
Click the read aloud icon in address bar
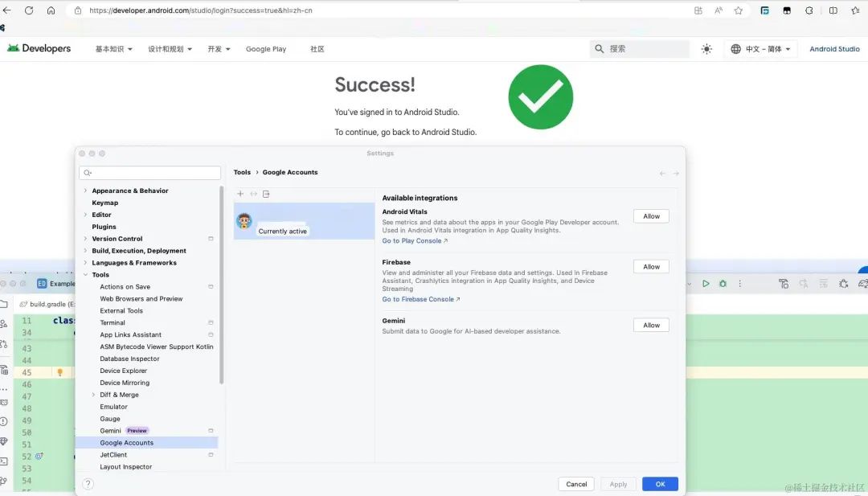click(719, 10)
